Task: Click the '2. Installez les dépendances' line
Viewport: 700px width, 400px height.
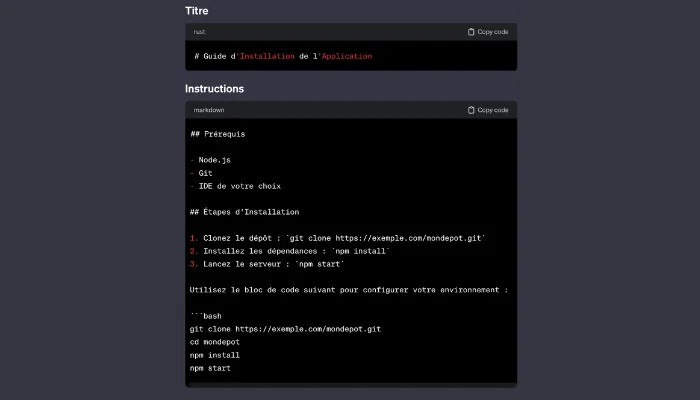Action: (289, 251)
